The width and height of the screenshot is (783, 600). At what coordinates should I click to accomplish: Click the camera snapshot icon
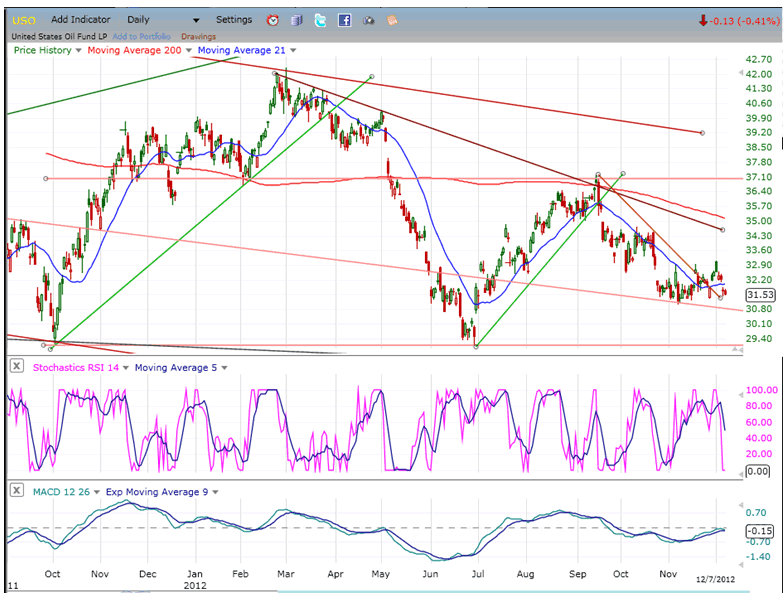click(x=368, y=20)
